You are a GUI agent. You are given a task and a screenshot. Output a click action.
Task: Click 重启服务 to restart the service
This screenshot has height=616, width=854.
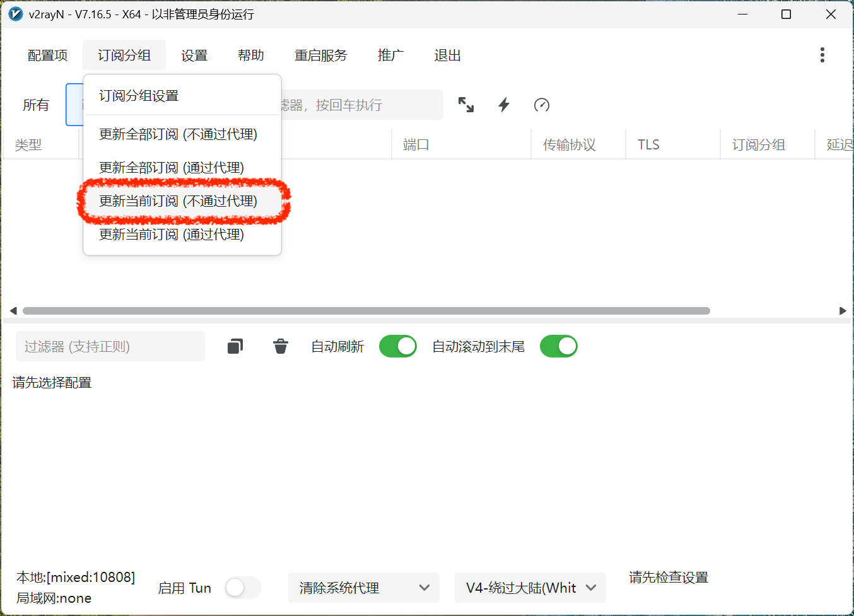(x=322, y=55)
